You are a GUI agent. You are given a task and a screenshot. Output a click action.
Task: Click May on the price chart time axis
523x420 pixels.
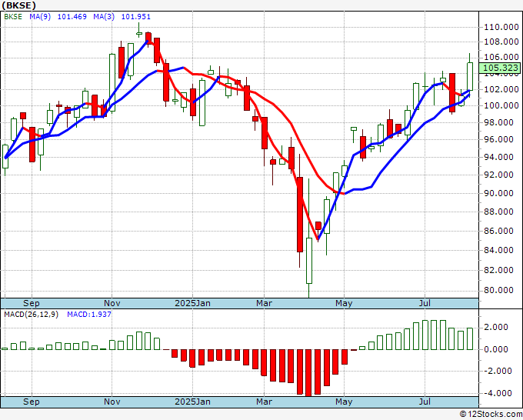(x=344, y=304)
